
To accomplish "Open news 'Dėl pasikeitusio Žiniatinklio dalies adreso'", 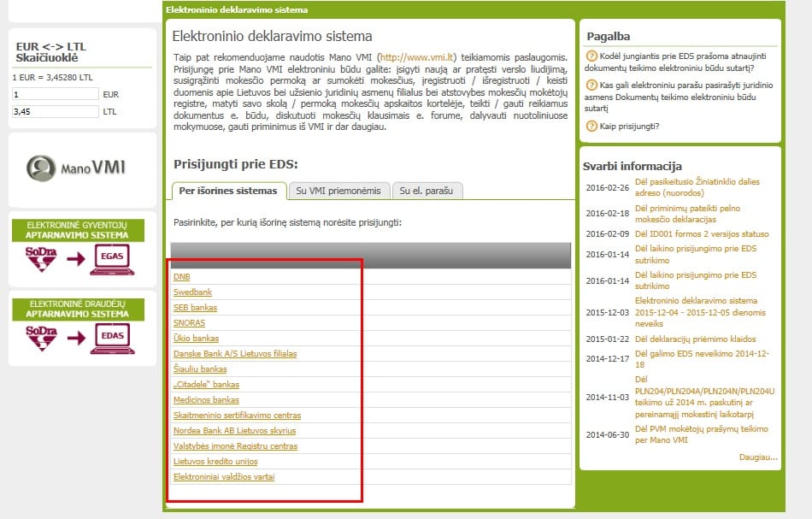I will pos(697,187).
